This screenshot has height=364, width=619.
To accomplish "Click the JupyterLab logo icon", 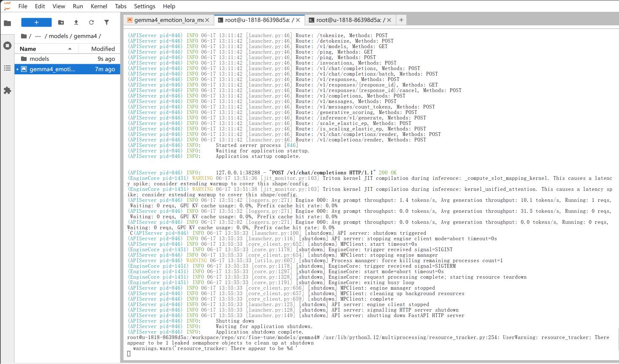I will coord(7,6).
